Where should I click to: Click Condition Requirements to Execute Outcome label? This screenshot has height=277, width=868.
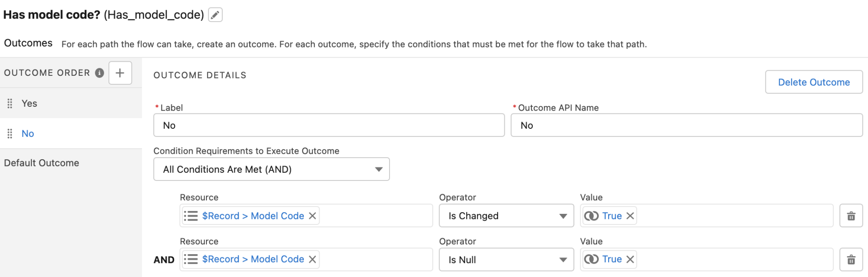246,151
